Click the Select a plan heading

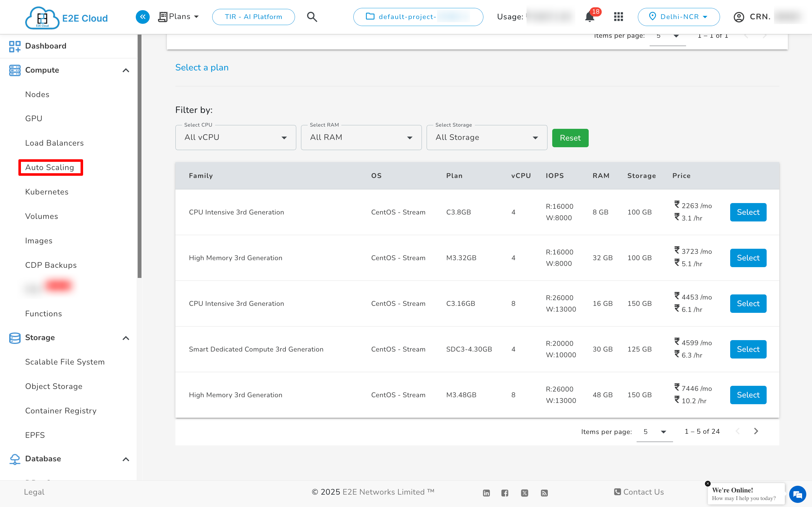click(x=202, y=68)
